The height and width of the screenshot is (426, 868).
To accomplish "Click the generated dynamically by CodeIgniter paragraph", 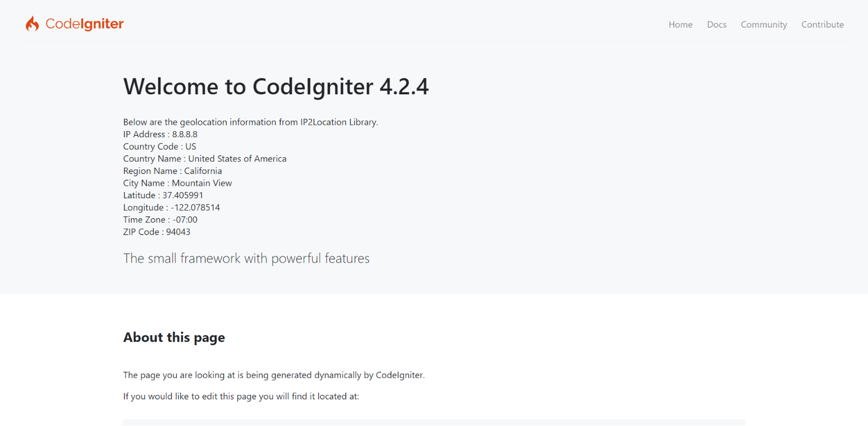I will (274, 375).
